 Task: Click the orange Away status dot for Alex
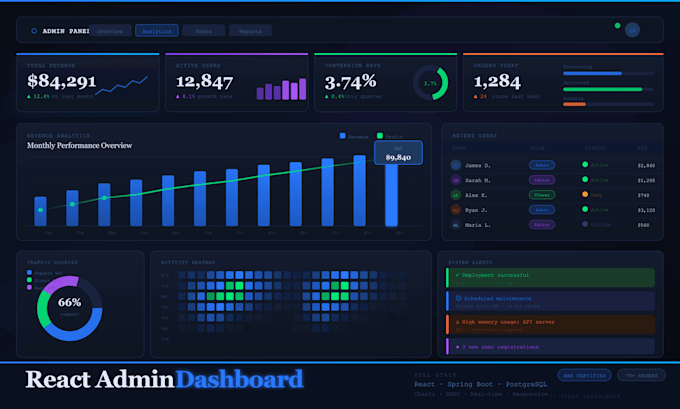585,194
